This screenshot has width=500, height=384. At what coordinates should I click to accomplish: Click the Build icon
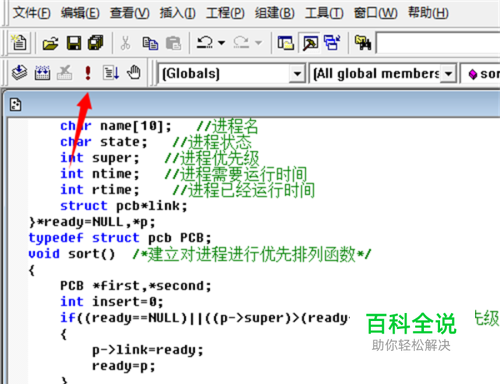click(42, 72)
